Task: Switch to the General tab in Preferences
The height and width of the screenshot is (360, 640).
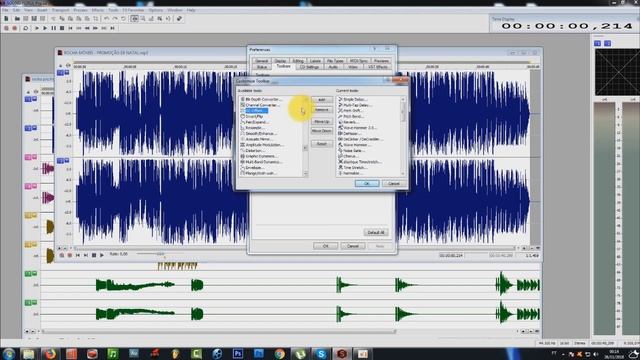Action: (262, 61)
